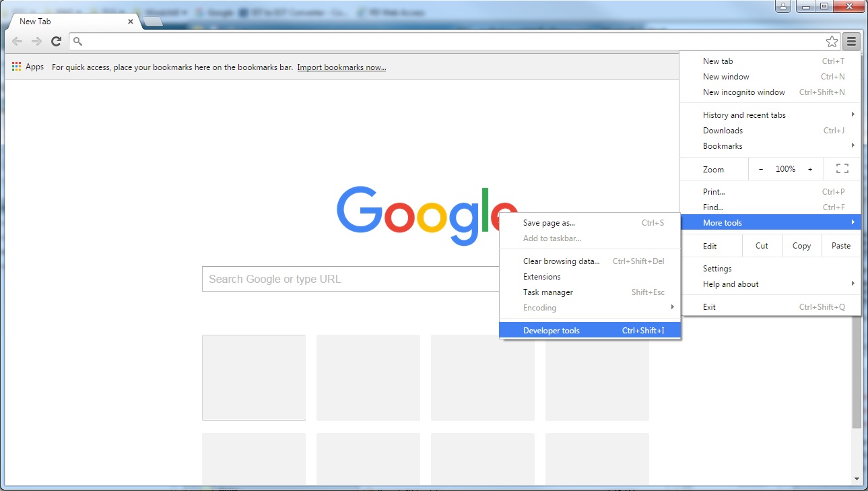The width and height of the screenshot is (868, 491).
Task: Close the Chrome hamburger menu button
Action: (x=852, y=42)
